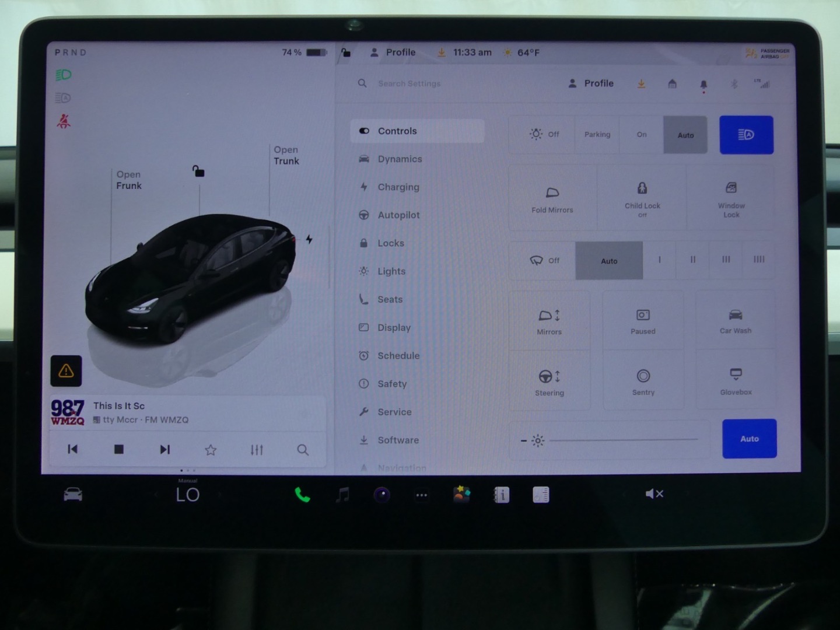Set headlights to Parking mode
This screenshot has width=840, height=630.
597,135
